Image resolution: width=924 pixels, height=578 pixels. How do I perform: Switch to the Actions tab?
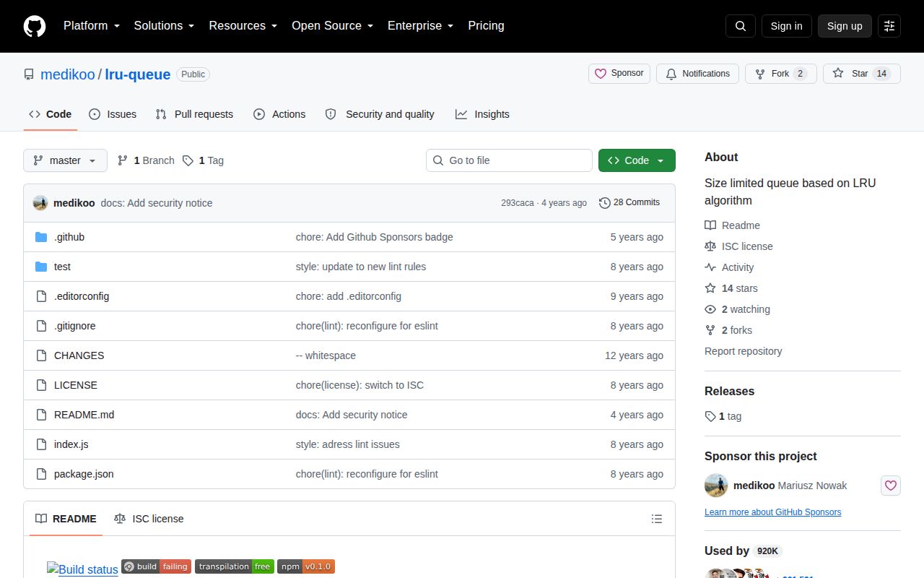click(x=279, y=114)
